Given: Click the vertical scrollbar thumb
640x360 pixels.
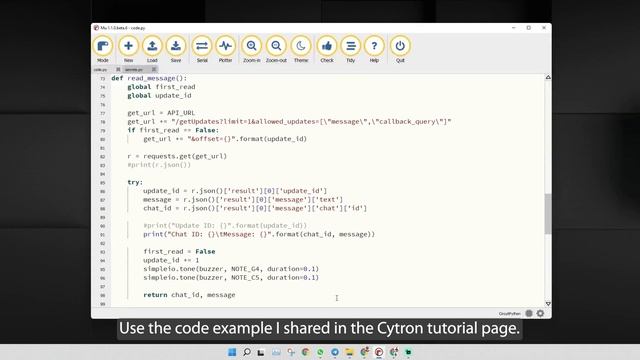Looking at the screenshot, I should click(548, 214).
